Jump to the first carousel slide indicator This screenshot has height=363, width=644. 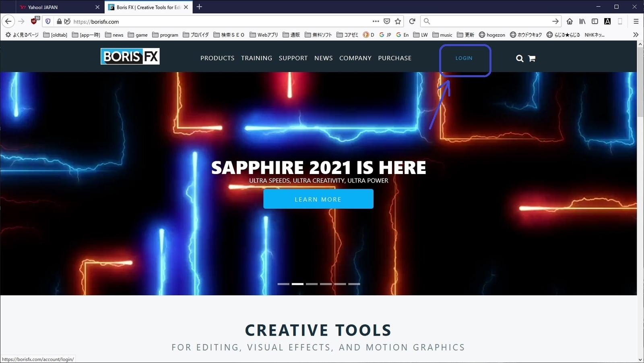point(283,284)
